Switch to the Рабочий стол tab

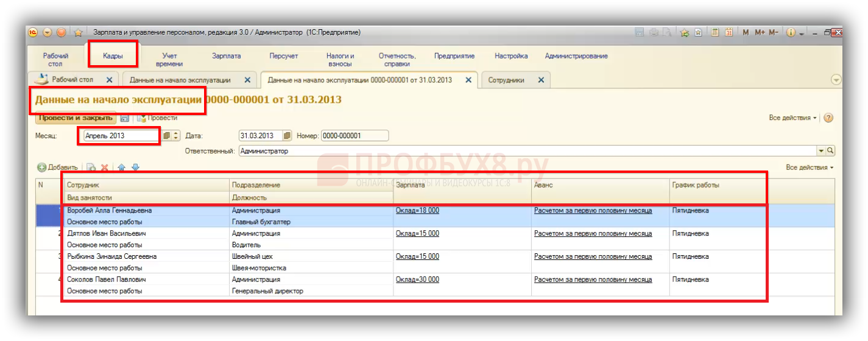pos(72,80)
